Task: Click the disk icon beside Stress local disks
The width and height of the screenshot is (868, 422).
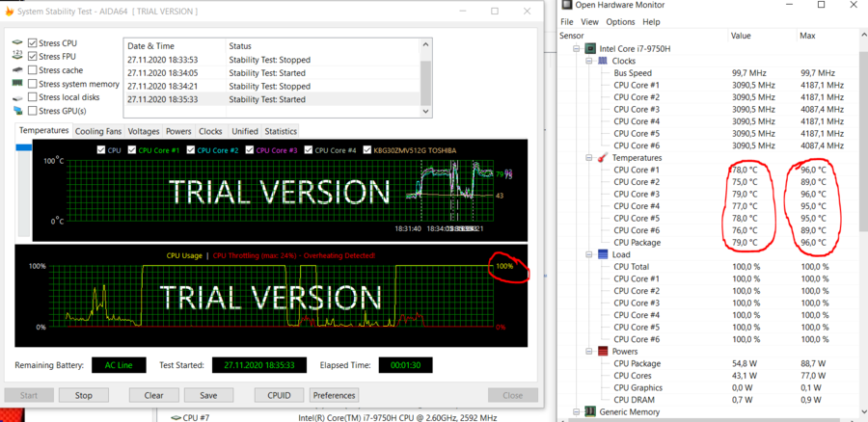Action: click(17, 97)
